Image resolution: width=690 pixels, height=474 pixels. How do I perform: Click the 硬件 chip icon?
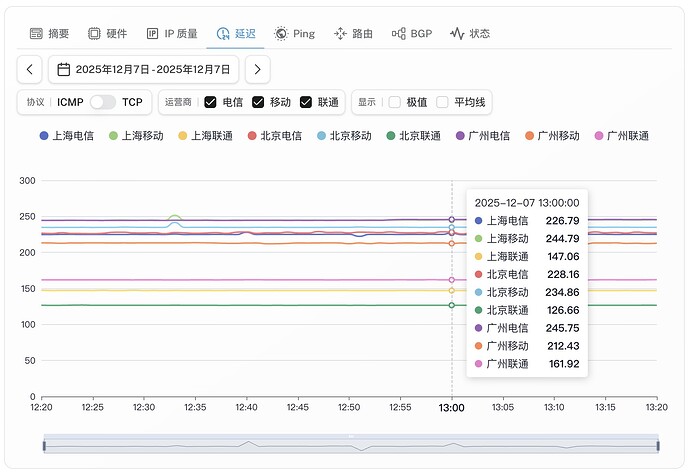coord(94,33)
